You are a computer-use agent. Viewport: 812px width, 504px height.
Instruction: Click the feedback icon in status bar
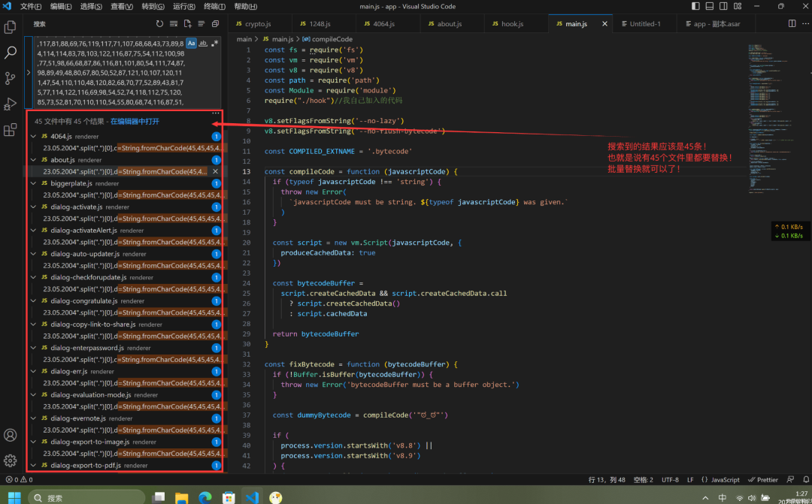pos(790,480)
